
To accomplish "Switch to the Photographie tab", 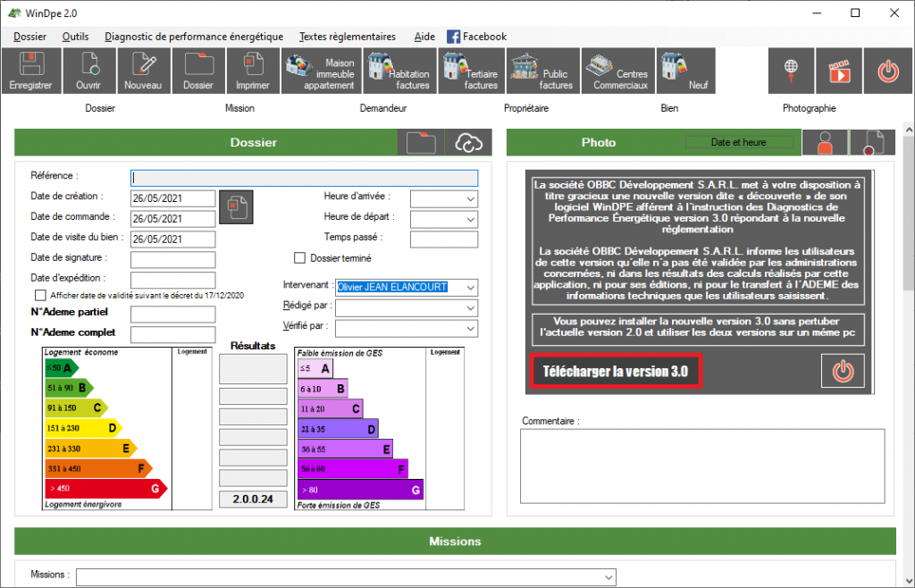I will coord(810,108).
